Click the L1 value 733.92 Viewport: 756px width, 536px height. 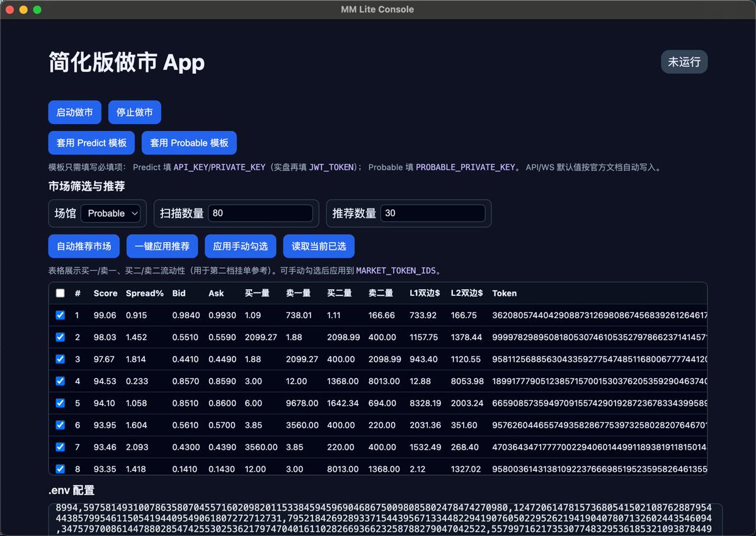tap(423, 315)
